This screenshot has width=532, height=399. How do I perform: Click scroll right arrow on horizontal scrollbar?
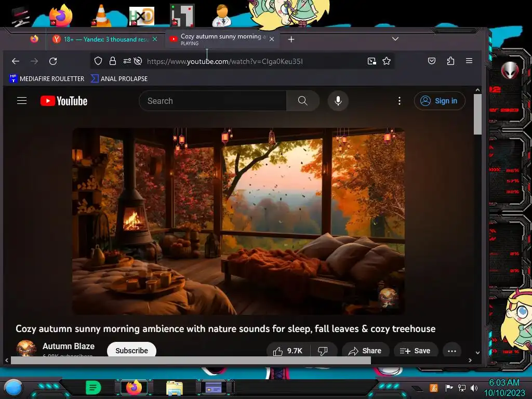pyautogui.click(x=470, y=361)
